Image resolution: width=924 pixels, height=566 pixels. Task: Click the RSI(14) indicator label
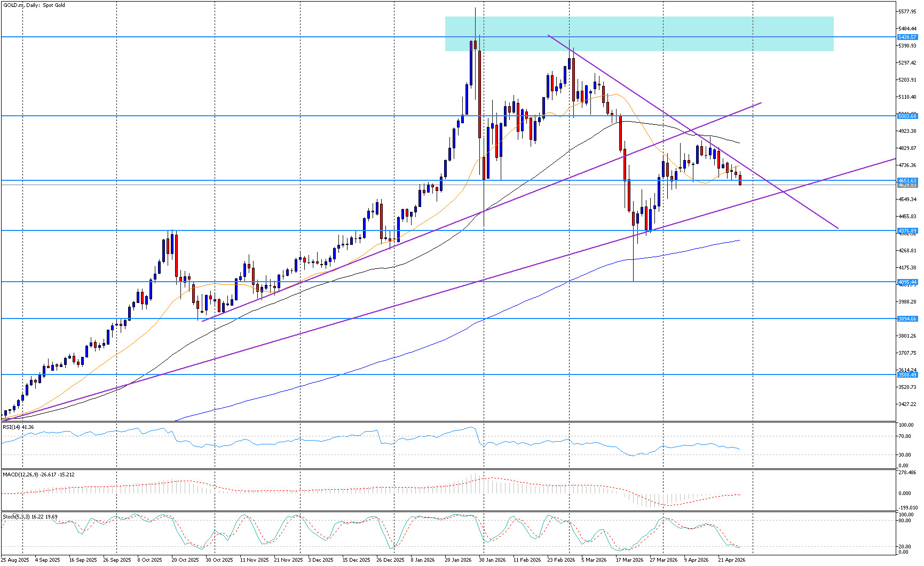[18, 427]
